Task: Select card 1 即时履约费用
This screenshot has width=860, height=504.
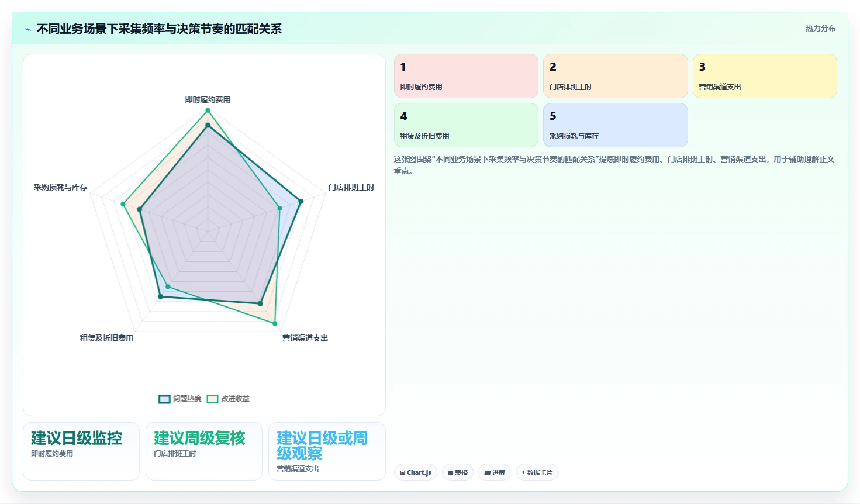Action: click(x=466, y=76)
